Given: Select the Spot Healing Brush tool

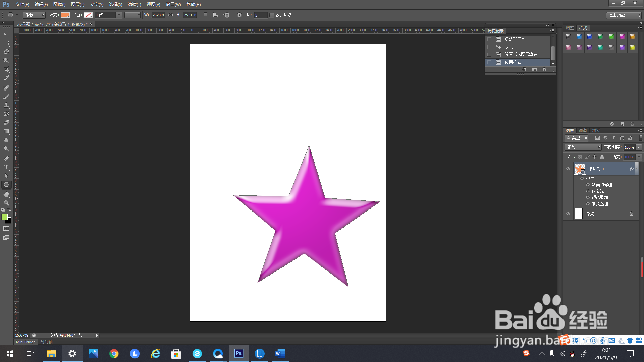Looking at the screenshot, I should (x=6, y=88).
